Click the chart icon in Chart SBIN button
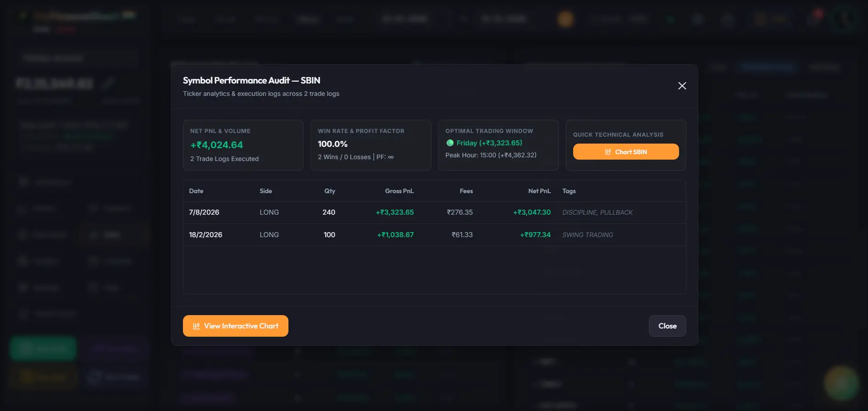This screenshot has width=868, height=411. pyautogui.click(x=608, y=152)
